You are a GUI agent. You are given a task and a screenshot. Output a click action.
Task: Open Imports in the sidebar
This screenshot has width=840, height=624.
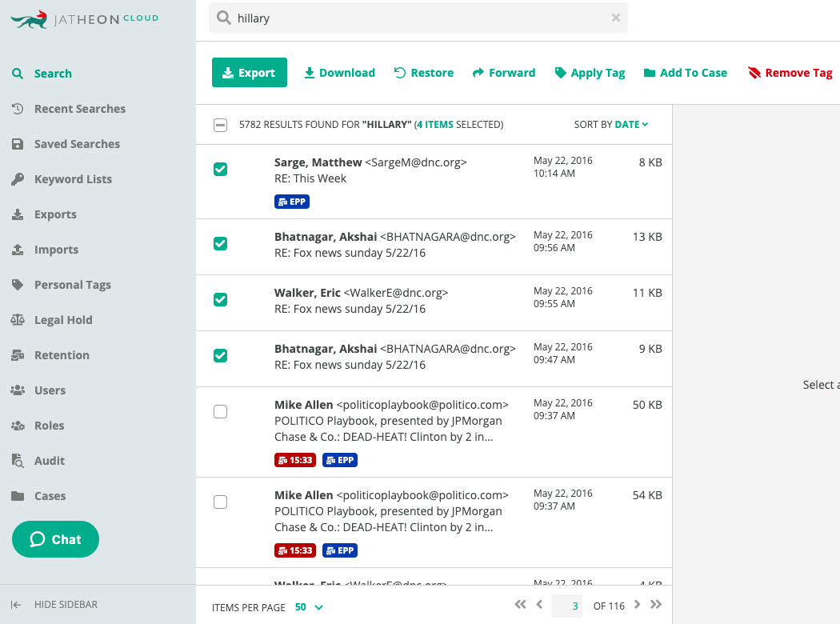(x=56, y=250)
